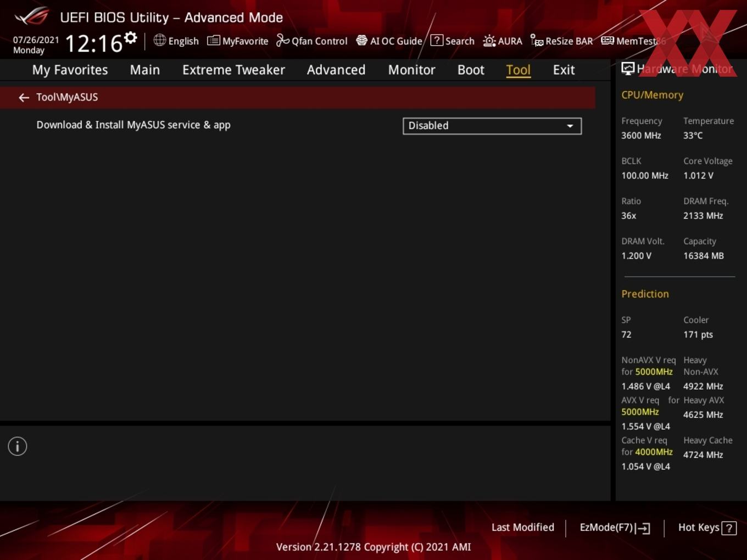Viewport: 747px width, 560px height.
Task: Click the 33°C temperature value
Action: [x=693, y=136]
